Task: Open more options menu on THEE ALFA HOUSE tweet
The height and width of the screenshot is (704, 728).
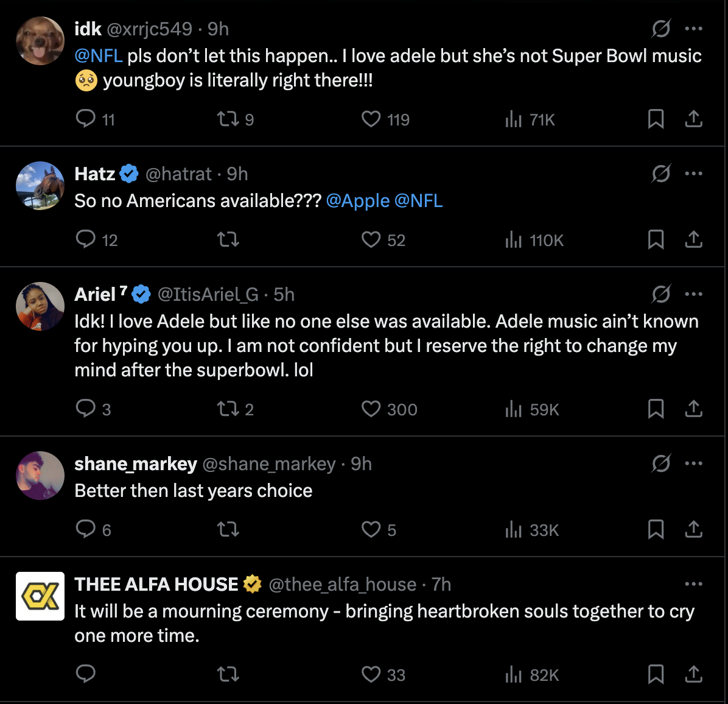Action: (693, 584)
